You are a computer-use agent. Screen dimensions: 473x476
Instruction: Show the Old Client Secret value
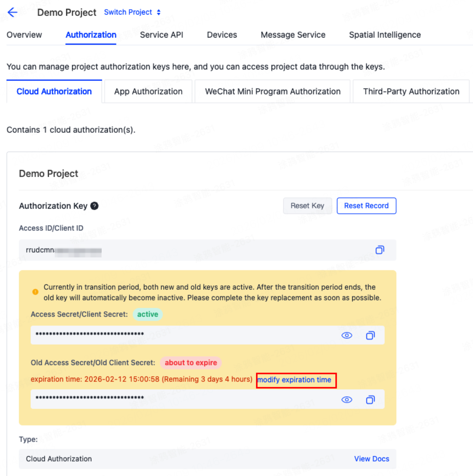coord(347,400)
